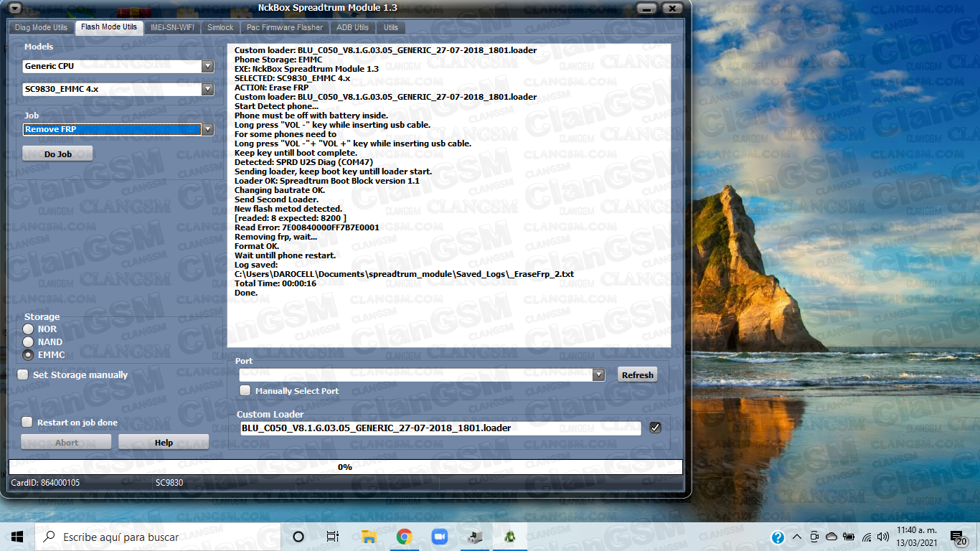The width and height of the screenshot is (980, 551).
Task: Toggle the Restart on job done checkbox
Action: point(27,422)
